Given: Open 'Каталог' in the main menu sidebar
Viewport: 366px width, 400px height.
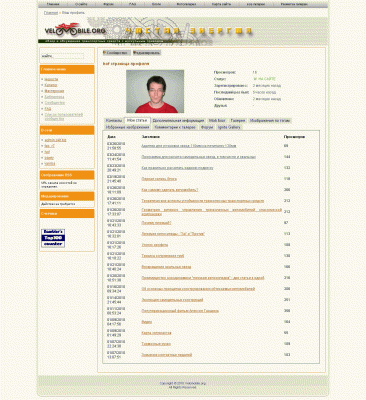Looking at the screenshot, I should click(x=51, y=85).
